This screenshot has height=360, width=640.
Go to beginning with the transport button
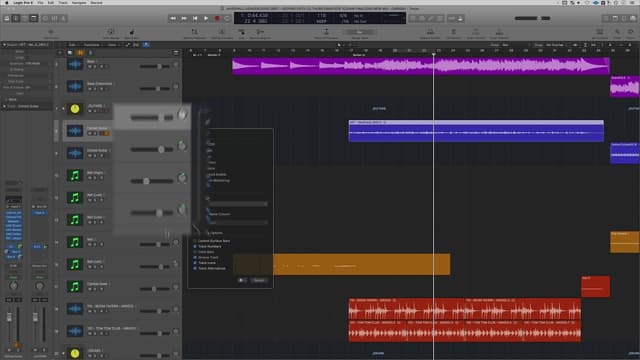[x=195, y=18]
